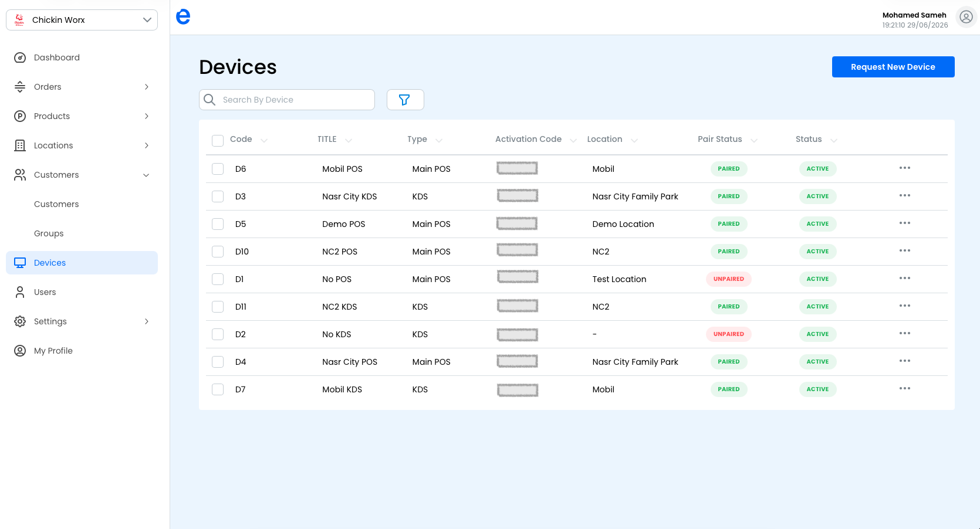Open the user avatar icon menu
This screenshot has height=529, width=980.
(x=966, y=17)
